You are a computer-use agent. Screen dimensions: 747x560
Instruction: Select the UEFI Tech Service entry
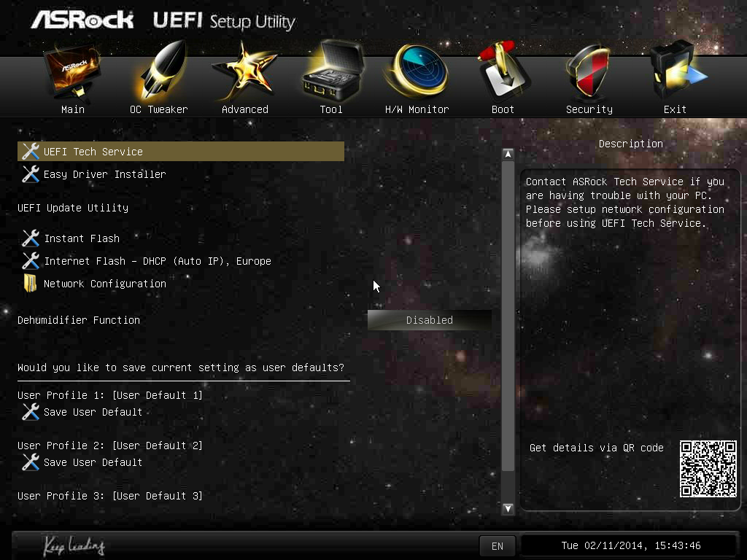pyautogui.click(x=180, y=152)
